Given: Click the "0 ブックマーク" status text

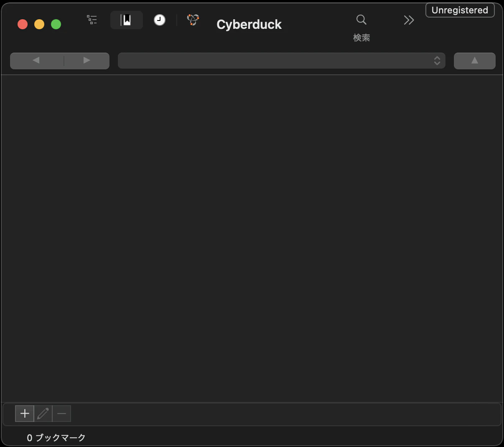Looking at the screenshot, I should click(56, 438).
